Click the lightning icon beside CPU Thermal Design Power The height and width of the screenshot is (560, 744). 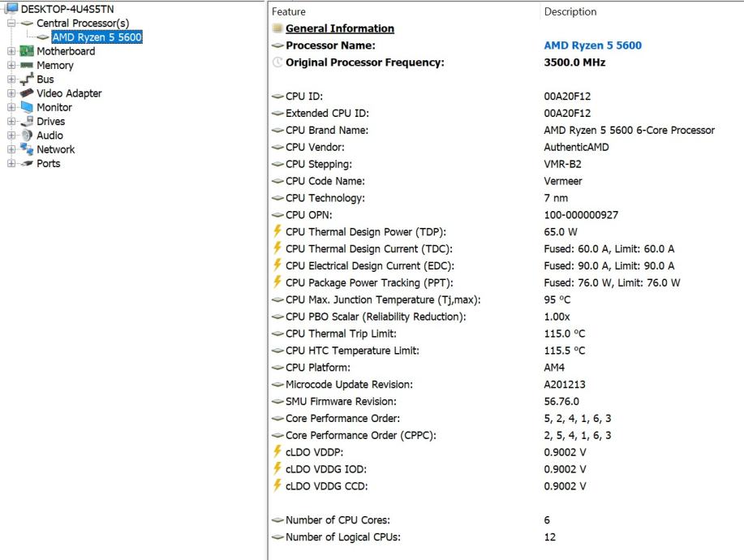coord(277,232)
